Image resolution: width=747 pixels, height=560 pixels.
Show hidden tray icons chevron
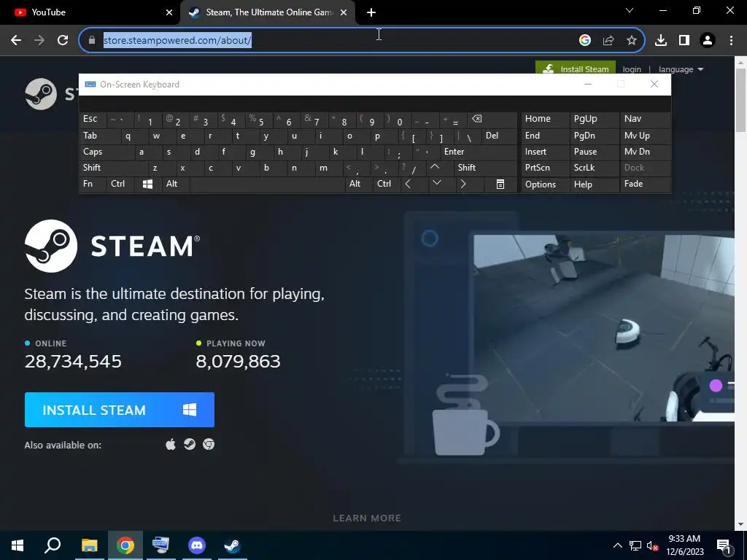point(617,545)
